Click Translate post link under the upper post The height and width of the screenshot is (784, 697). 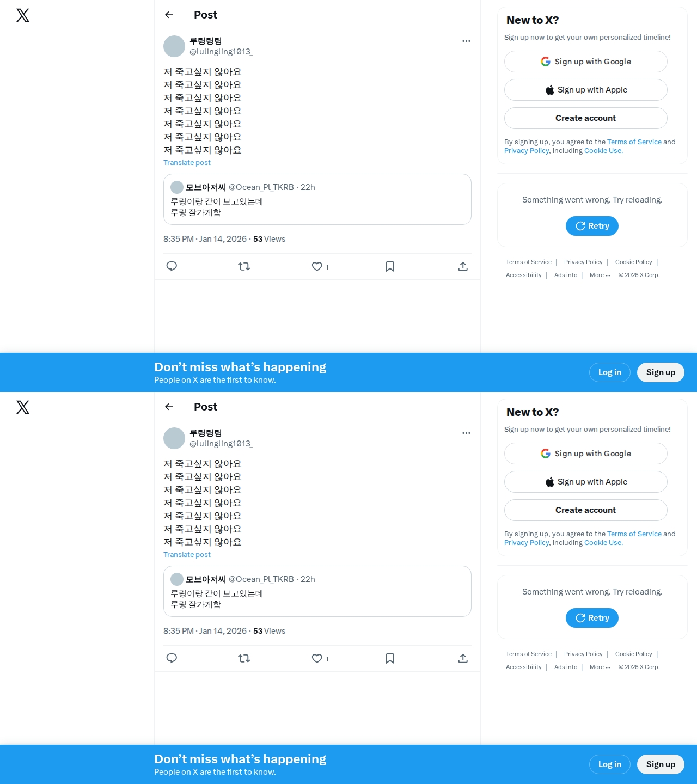[x=187, y=162]
